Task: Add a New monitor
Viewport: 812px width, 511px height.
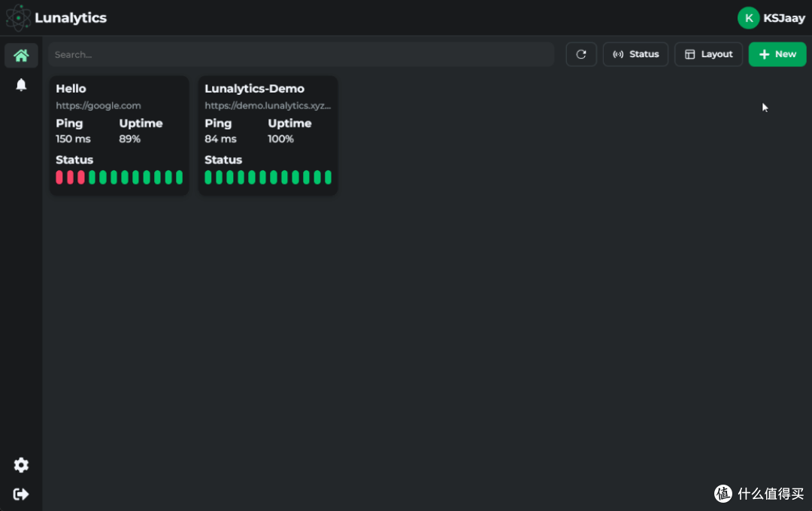Action: coord(777,54)
